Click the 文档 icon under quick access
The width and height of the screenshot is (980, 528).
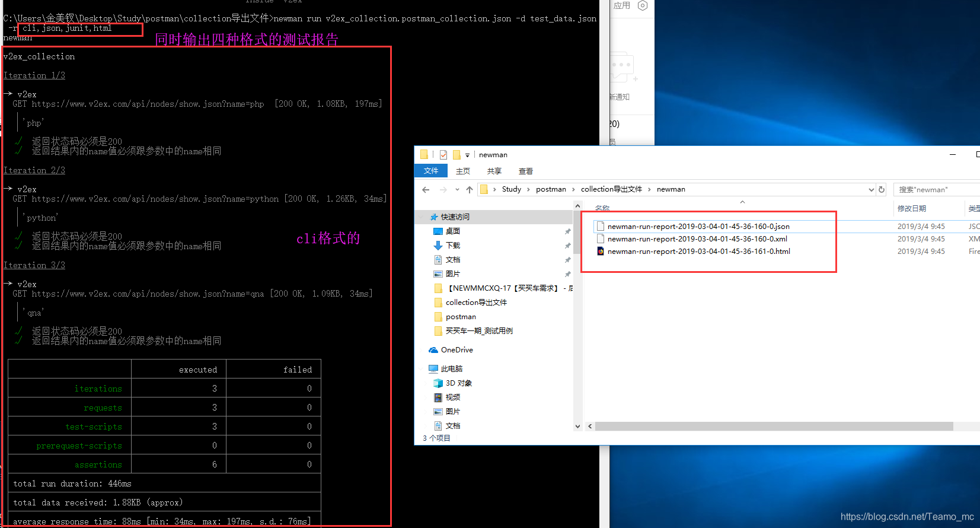pyautogui.click(x=438, y=260)
